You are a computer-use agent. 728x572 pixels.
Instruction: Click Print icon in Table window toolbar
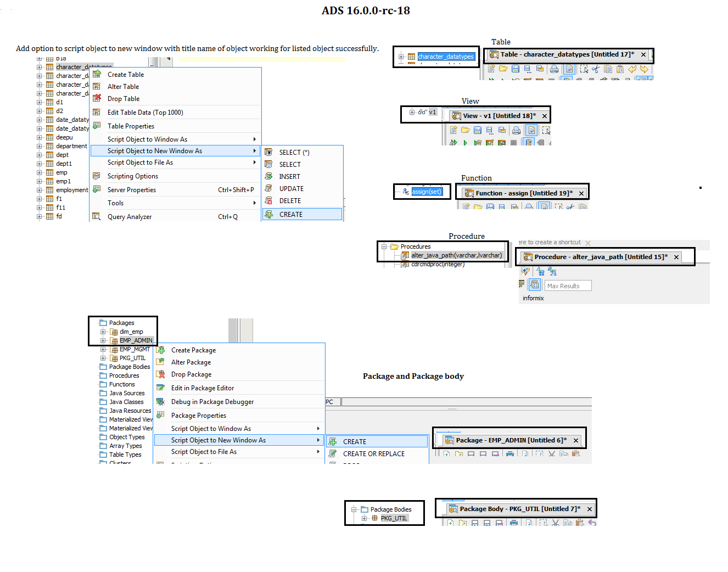[555, 69]
